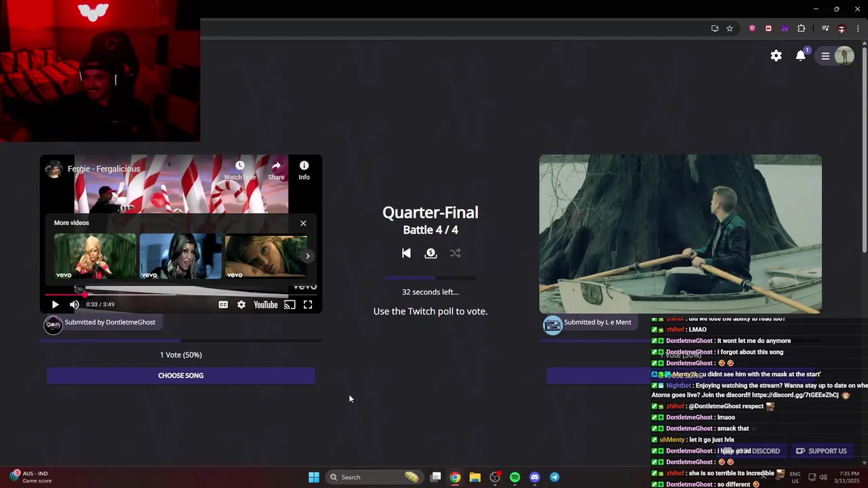This screenshot has width=868, height=488.
Task: Click the SUPPORT US button
Action: point(821,451)
